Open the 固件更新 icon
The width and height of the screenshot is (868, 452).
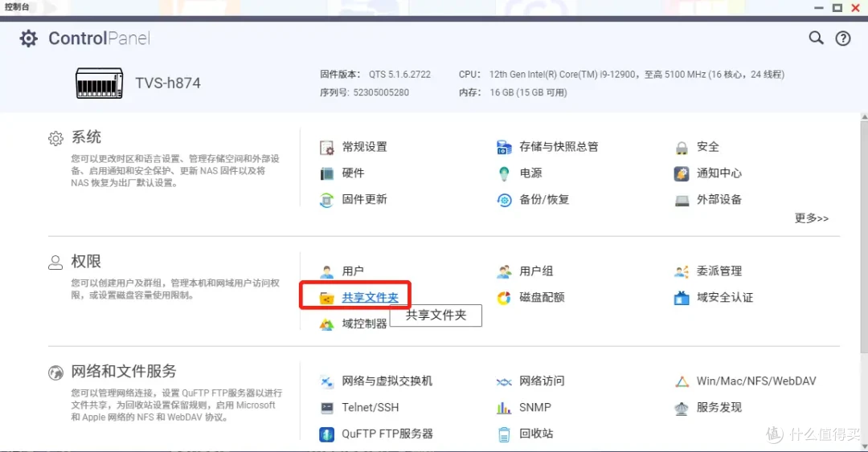326,200
